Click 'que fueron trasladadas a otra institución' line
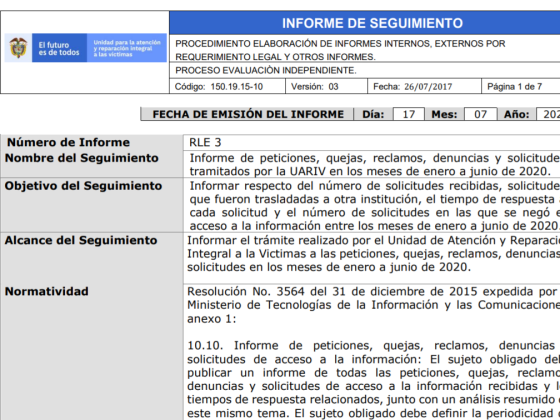 (375, 199)
